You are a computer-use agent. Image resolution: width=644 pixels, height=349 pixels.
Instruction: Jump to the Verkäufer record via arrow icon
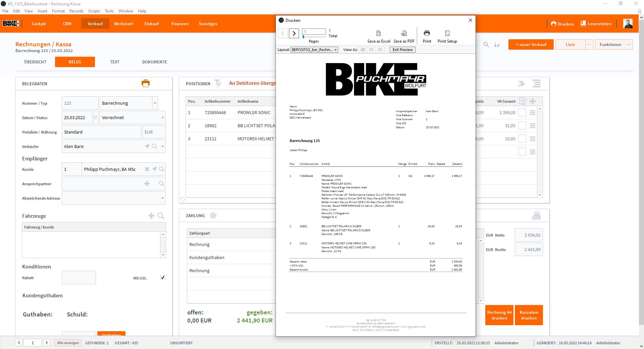click(147, 146)
